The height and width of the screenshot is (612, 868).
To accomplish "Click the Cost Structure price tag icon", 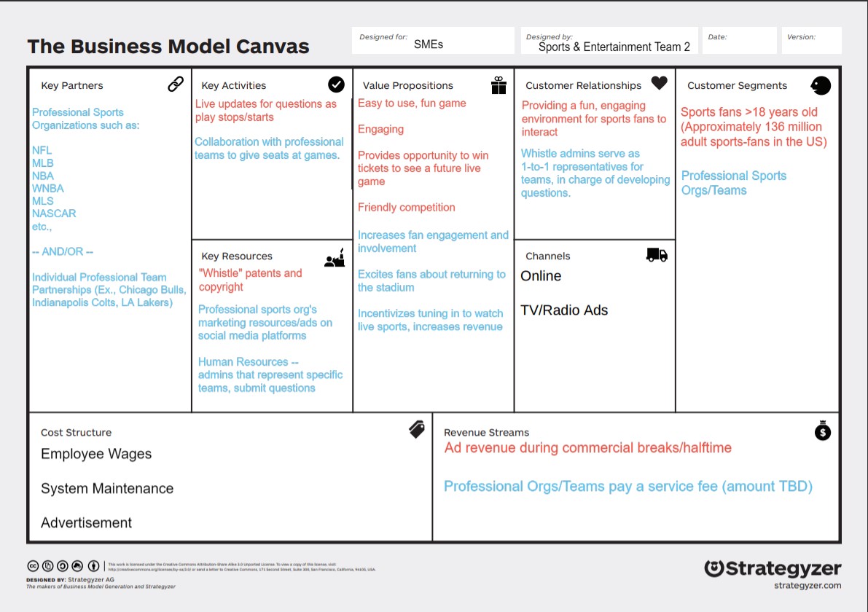I will [x=417, y=429].
